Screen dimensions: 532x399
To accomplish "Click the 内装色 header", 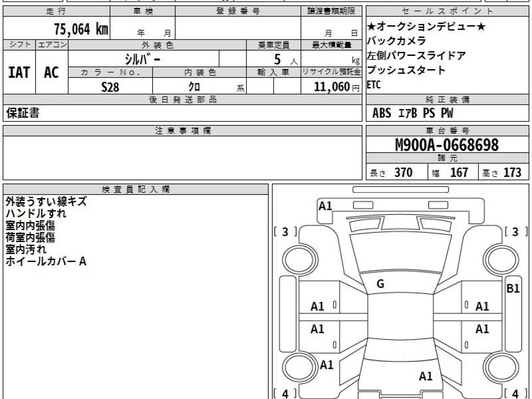I will pyautogui.click(x=199, y=72).
